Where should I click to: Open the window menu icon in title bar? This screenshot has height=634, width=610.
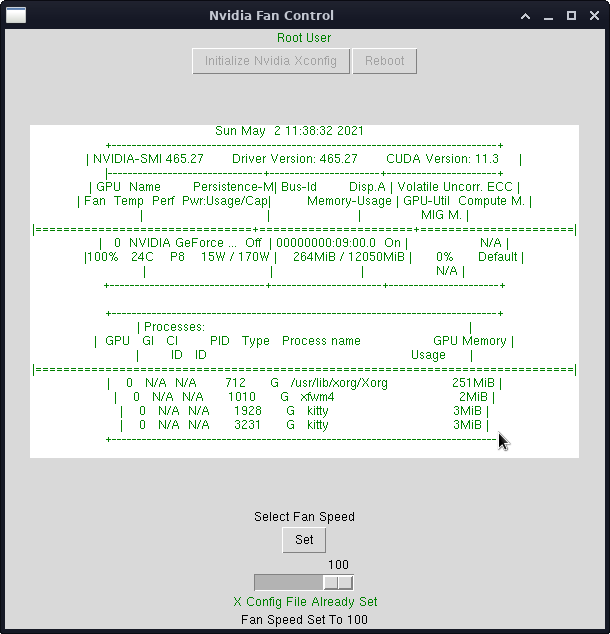pos(16,15)
